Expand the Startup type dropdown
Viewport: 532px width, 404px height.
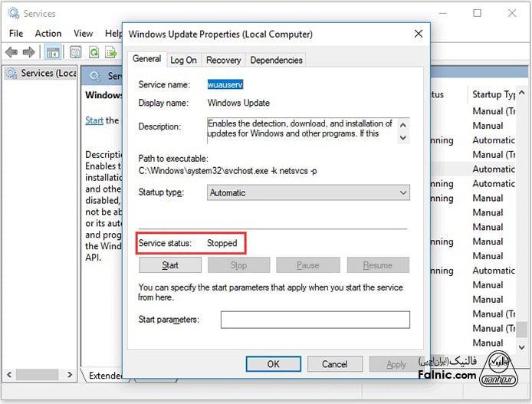[308, 193]
